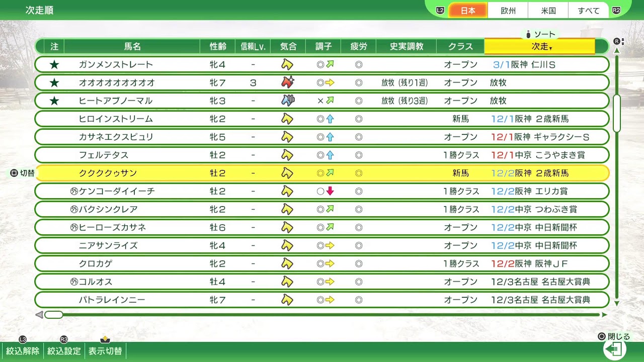Click the red horse spirit icon for オオオオオオオオオ
644x362 pixels.
[287, 82]
